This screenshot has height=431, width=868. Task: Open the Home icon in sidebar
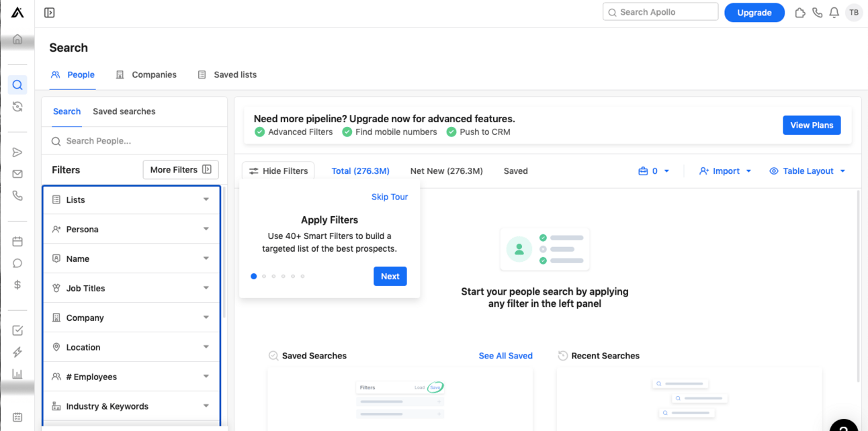[17, 40]
